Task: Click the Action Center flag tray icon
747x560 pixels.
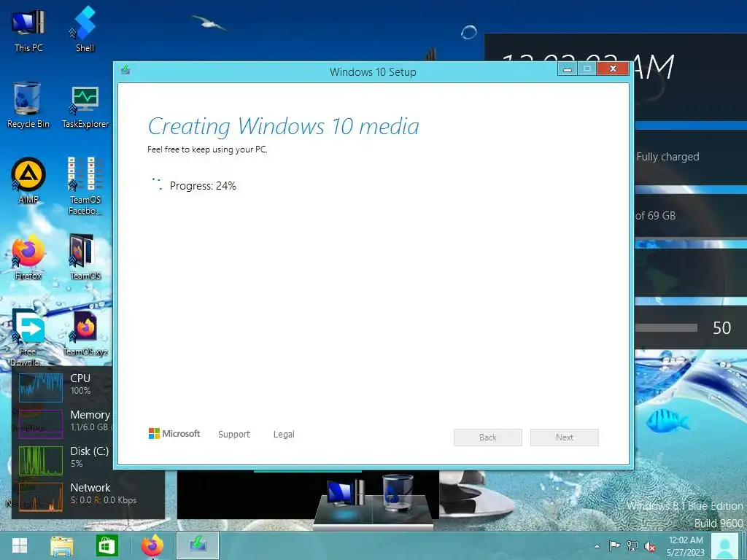Action: point(614,545)
